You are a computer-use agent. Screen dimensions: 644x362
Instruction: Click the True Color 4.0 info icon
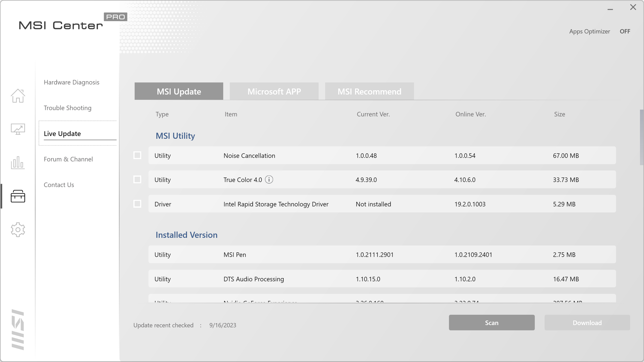pos(269,180)
